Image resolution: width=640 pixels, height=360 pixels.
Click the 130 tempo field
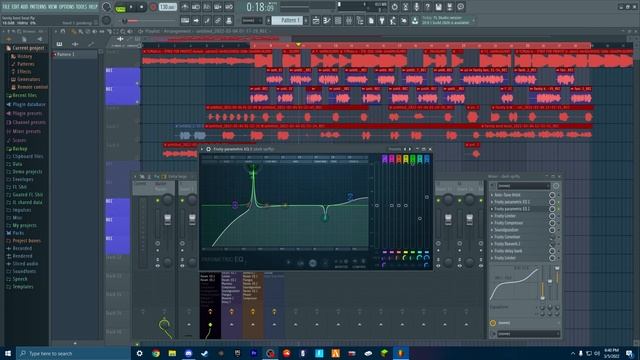click(167, 7)
